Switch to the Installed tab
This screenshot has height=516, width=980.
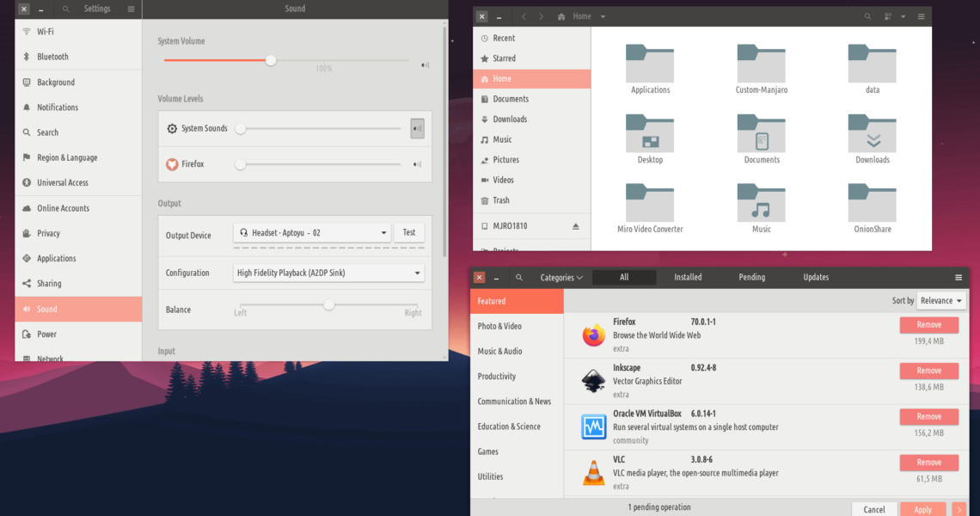(688, 277)
